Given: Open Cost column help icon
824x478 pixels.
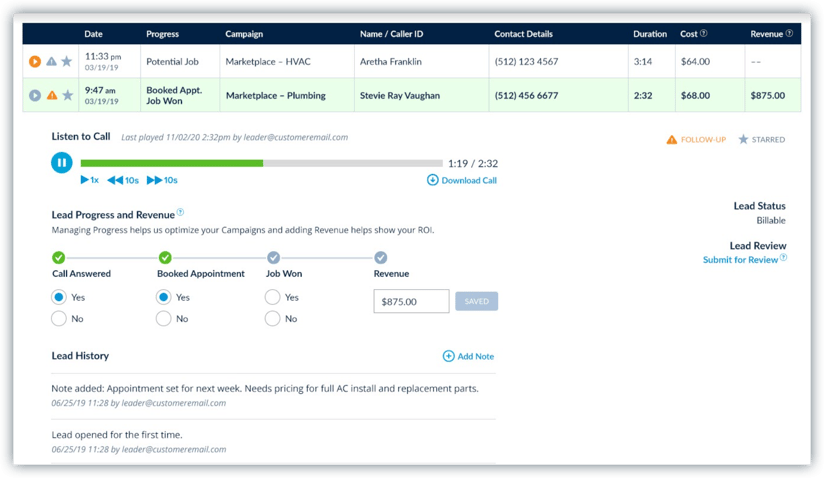Looking at the screenshot, I should pos(704,33).
